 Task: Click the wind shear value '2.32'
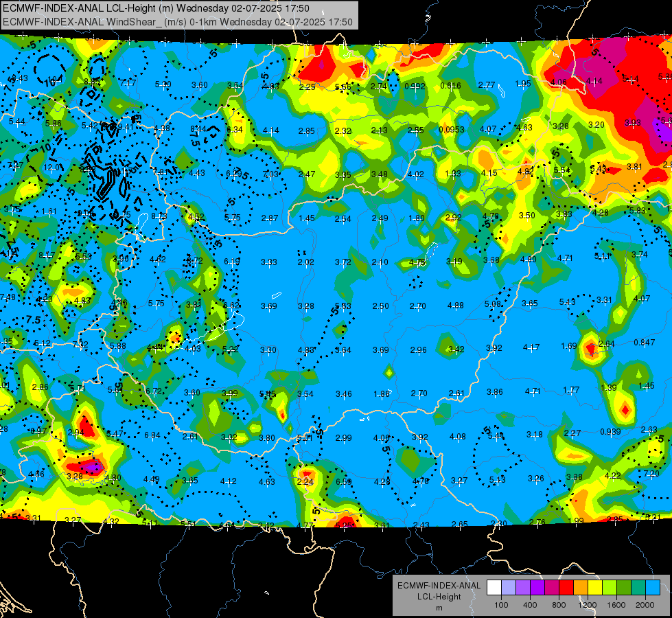pyautogui.click(x=343, y=130)
